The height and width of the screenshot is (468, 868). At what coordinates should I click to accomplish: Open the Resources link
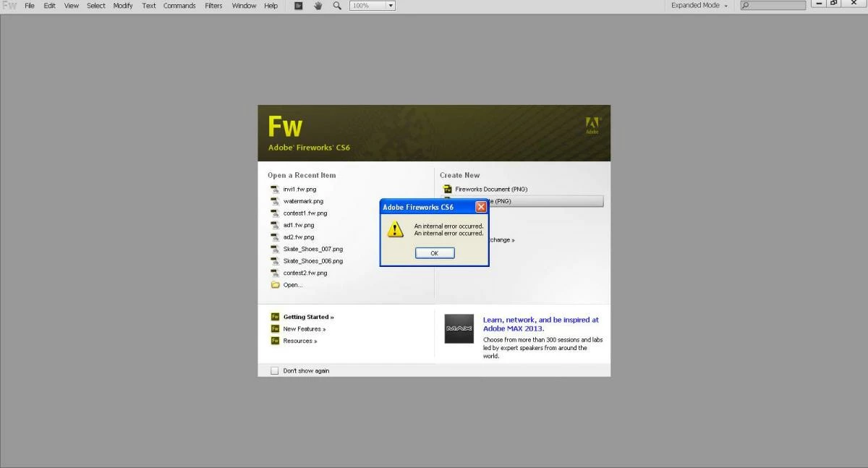pos(300,341)
